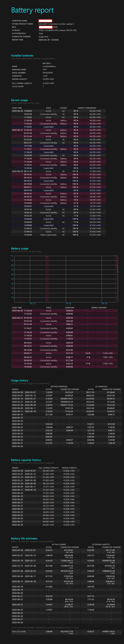Viewport: 124px width, 644px height.
Task: Select "Microsoft Corporation Surface Laptop 3" value
Action: pyautogui.click(x=56, y=24)
